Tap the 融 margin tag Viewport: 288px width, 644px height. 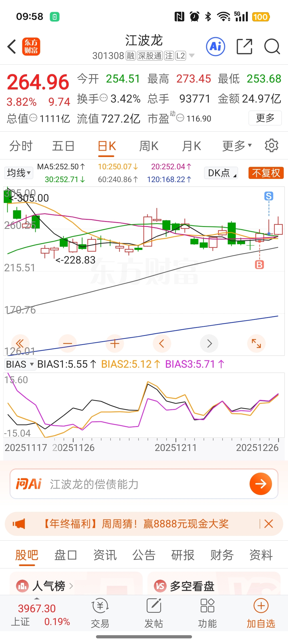coord(131,56)
